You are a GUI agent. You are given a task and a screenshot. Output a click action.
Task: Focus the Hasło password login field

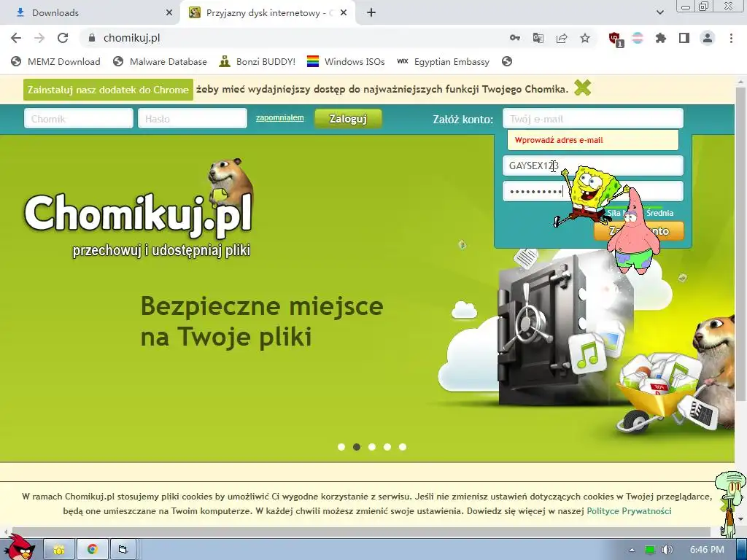[x=193, y=119]
